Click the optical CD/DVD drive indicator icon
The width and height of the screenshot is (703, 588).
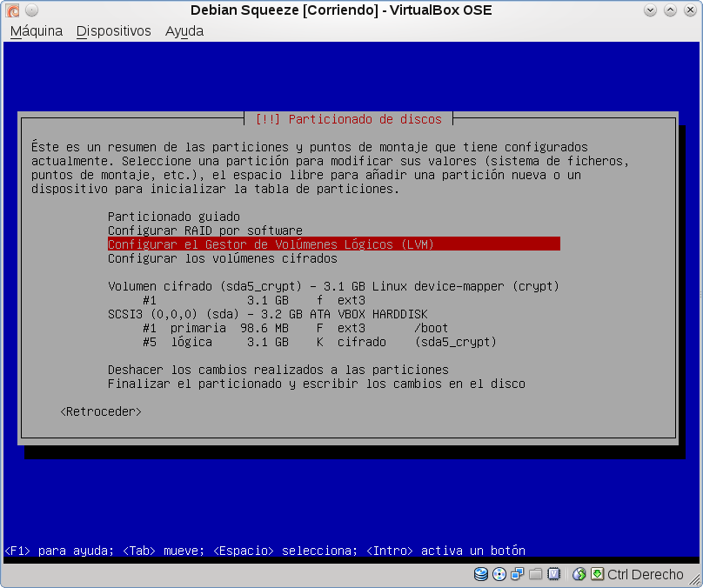pos(499,574)
